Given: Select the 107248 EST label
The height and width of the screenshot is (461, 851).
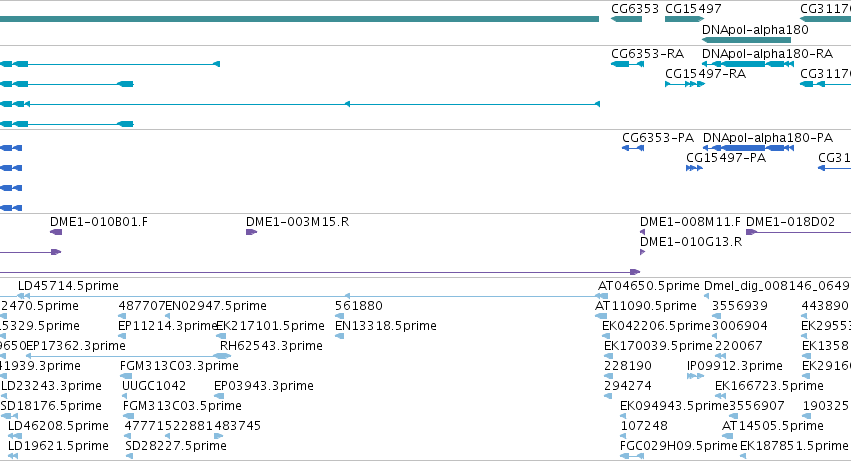Looking at the screenshot, I should click(644, 426).
